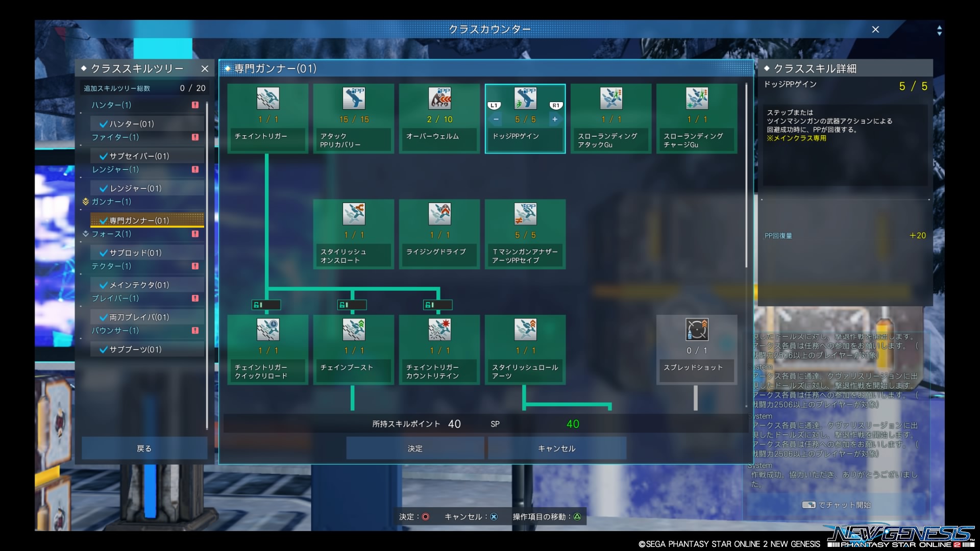This screenshot has height=551, width=980.
Task: Click the 追加スキルツリー総数 0 / 20 row
Action: point(144,88)
